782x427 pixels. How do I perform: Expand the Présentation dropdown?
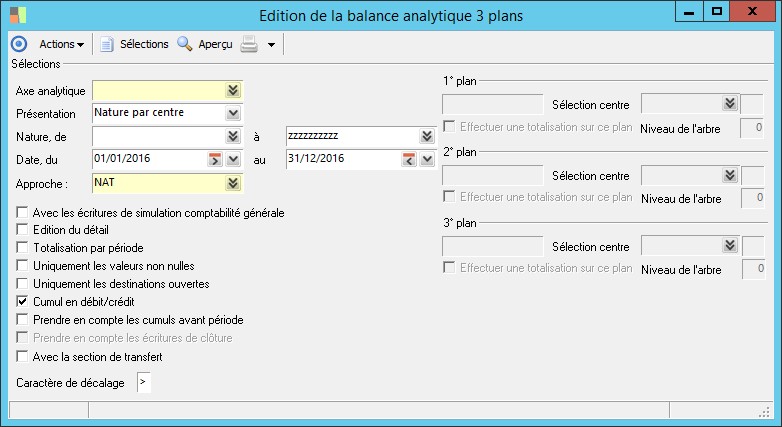(x=233, y=113)
